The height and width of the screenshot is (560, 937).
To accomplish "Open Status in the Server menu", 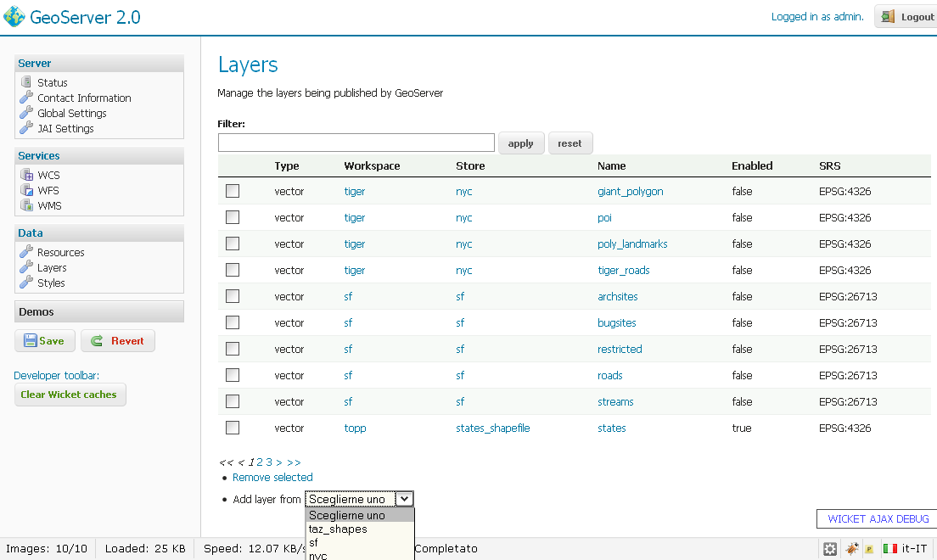I will click(x=53, y=82).
